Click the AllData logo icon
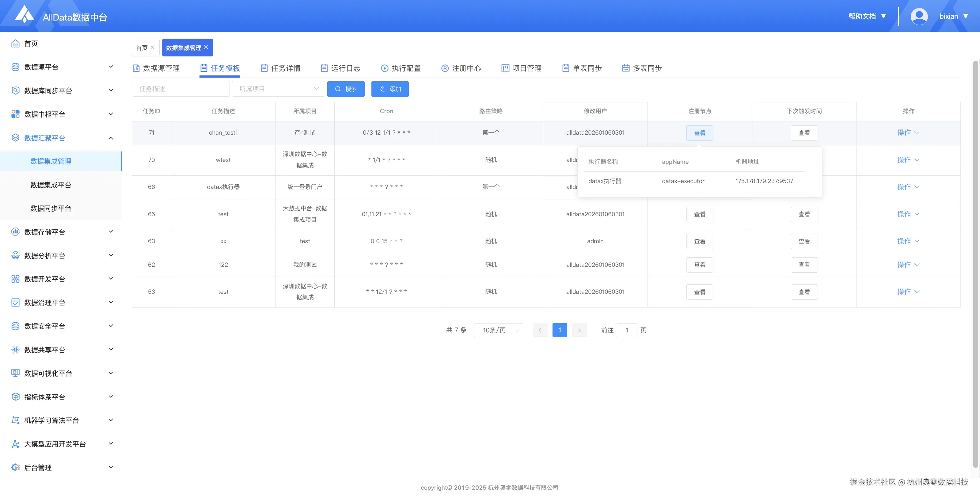 (x=24, y=14)
